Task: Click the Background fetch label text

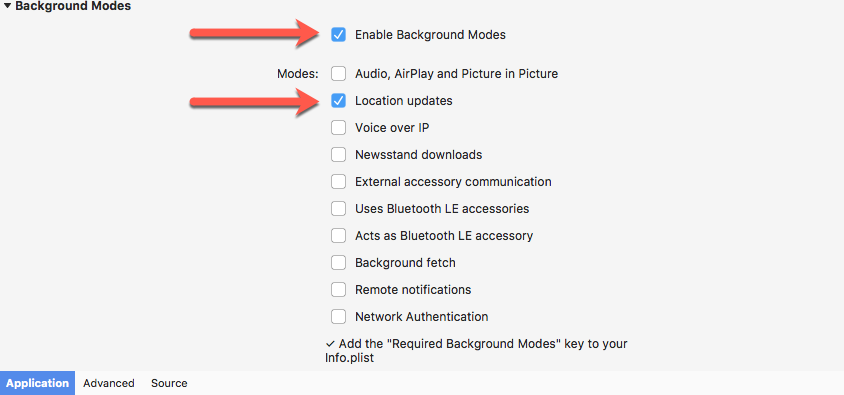Action: pyautogui.click(x=405, y=263)
